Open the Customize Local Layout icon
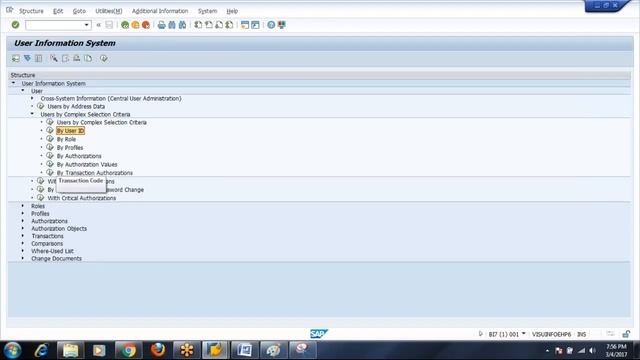This screenshot has height=360, width=640. click(282, 25)
